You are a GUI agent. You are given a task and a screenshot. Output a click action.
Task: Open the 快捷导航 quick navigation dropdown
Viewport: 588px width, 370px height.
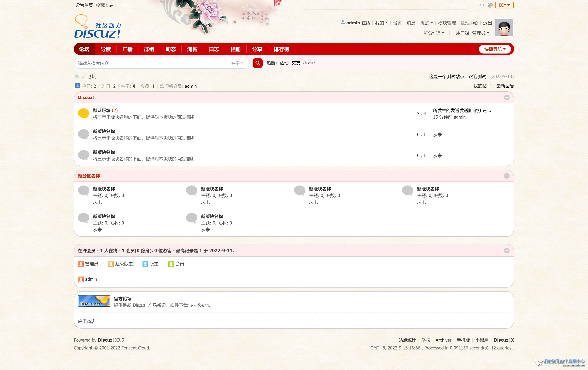(x=495, y=49)
